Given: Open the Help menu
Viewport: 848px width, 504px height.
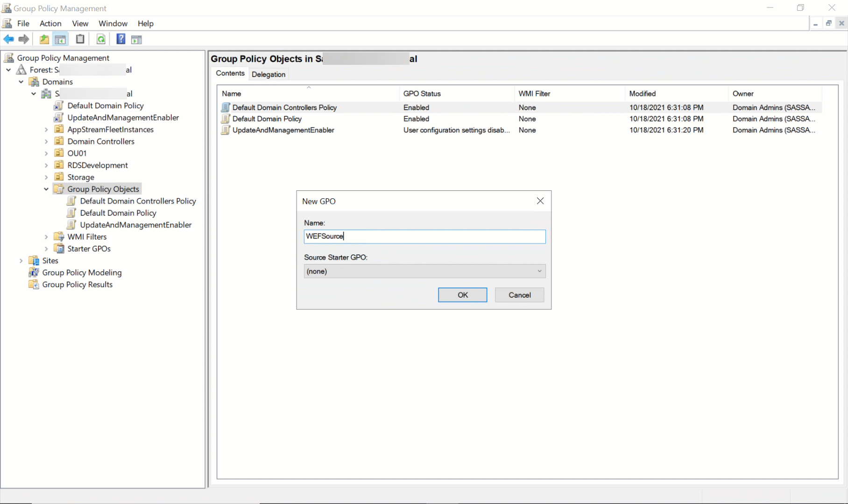Looking at the screenshot, I should (146, 23).
